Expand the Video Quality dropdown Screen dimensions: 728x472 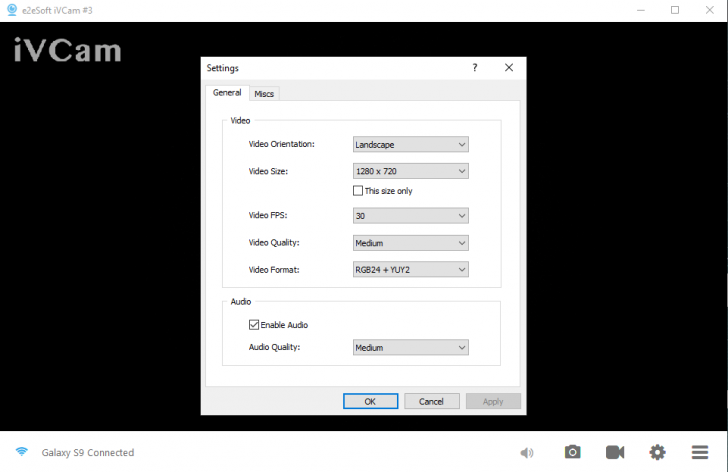(x=410, y=243)
